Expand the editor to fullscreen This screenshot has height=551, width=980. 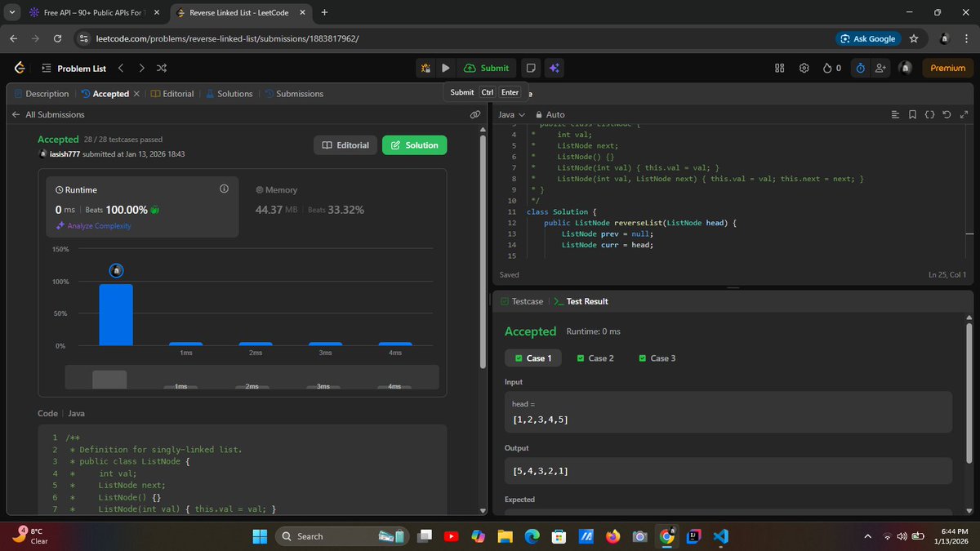click(x=964, y=115)
